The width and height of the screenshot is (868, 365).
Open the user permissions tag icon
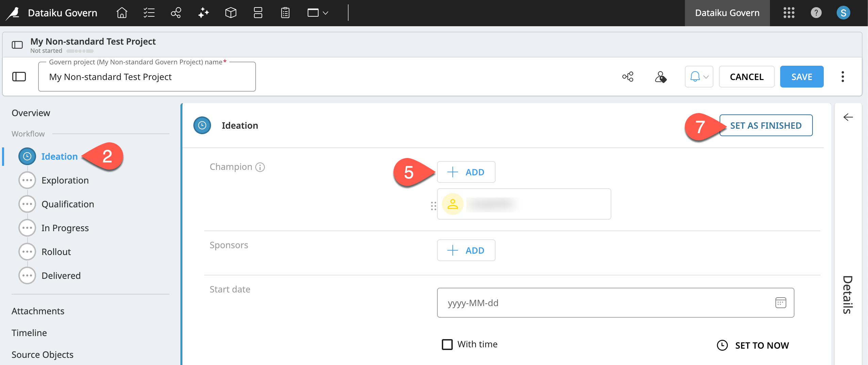point(660,77)
